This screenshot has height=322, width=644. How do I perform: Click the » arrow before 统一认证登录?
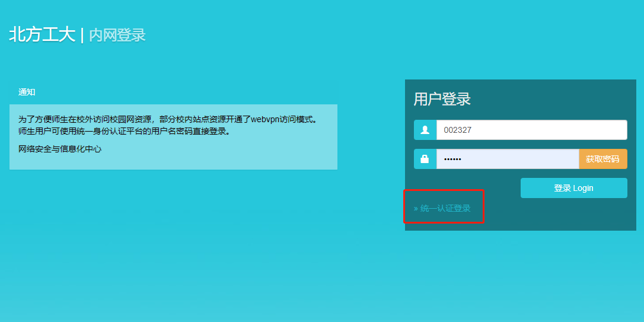[416, 208]
